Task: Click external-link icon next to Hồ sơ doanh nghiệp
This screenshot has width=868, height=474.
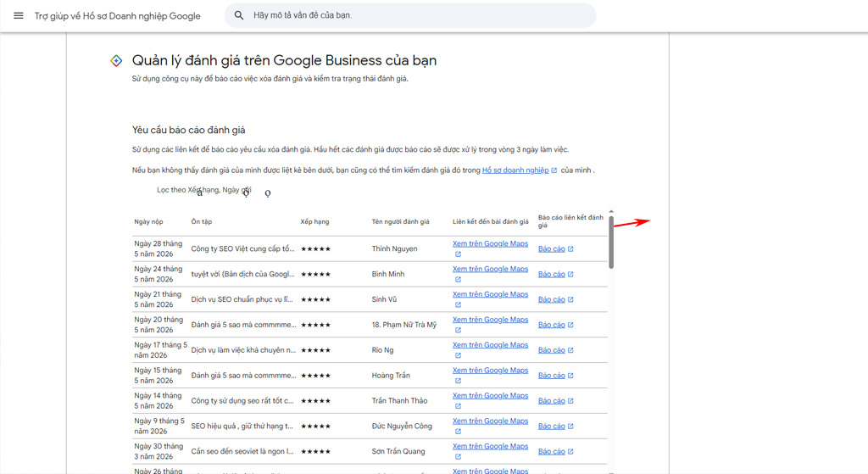Action: [x=554, y=170]
